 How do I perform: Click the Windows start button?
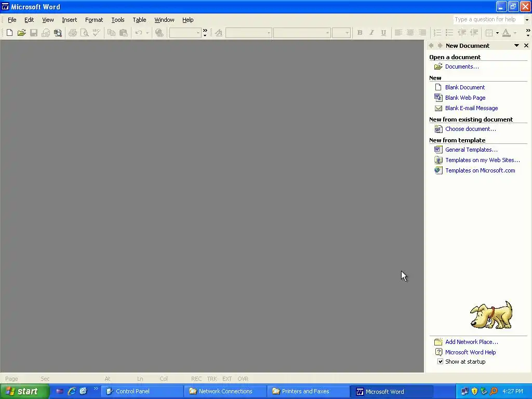click(x=24, y=392)
